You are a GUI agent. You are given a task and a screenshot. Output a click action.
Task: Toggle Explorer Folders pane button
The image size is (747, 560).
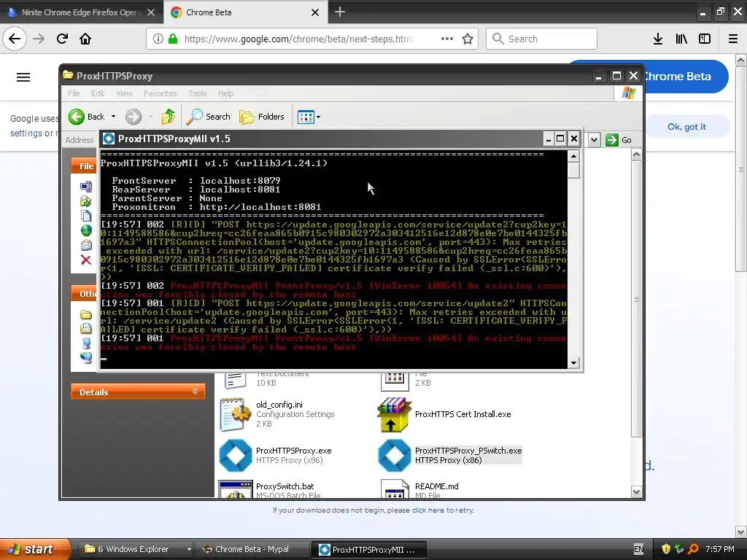click(x=262, y=117)
